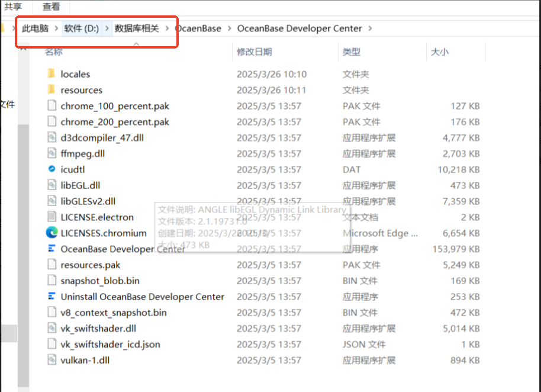Click the chrome_100_percent.pak file icon
The width and height of the screenshot is (541, 392).
[51, 105]
